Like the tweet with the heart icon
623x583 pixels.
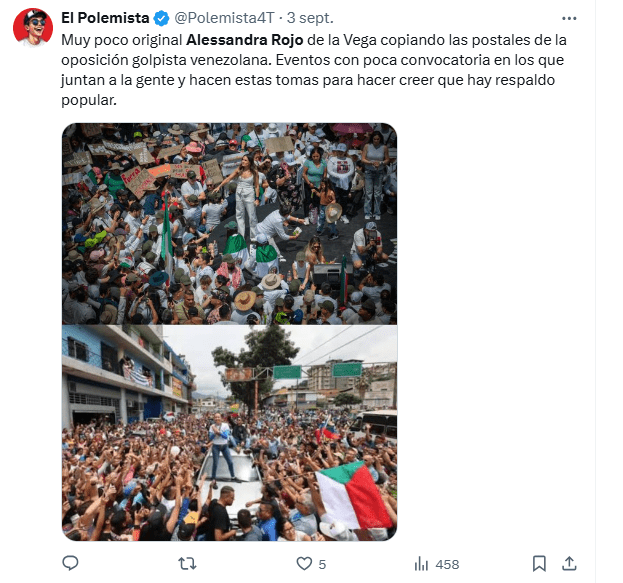pos(304,564)
